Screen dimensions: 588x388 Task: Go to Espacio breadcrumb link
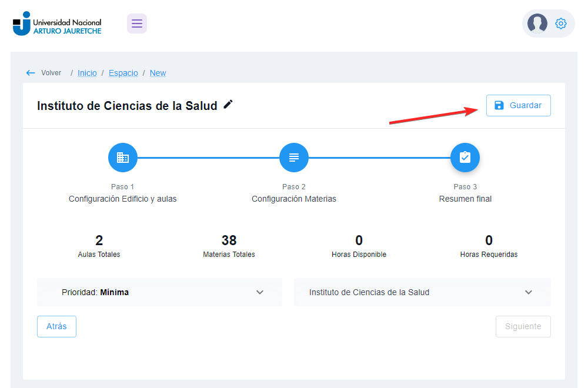coord(123,73)
